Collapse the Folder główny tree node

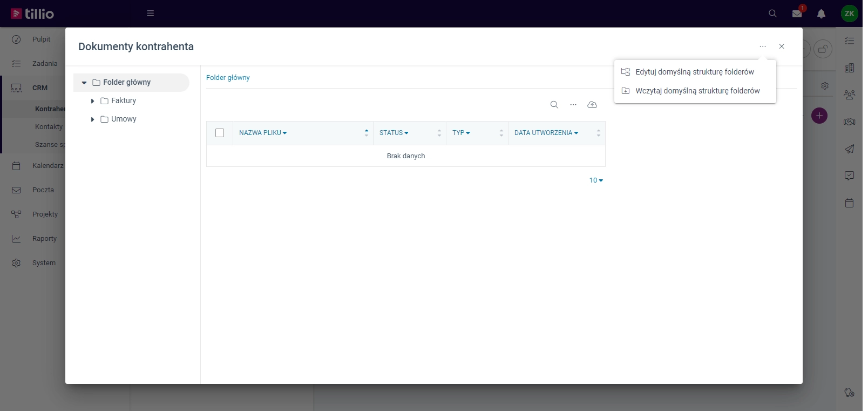coord(84,83)
